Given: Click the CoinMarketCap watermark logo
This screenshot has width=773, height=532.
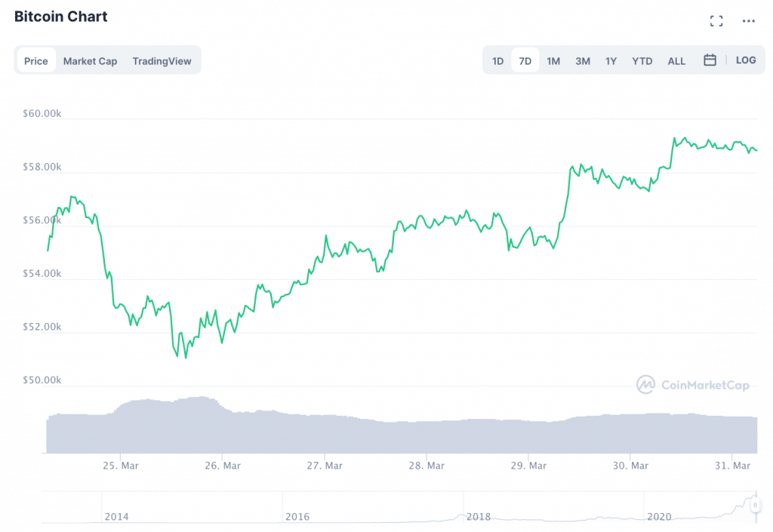Looking at the screenshot, I should (x=692, y=385).
